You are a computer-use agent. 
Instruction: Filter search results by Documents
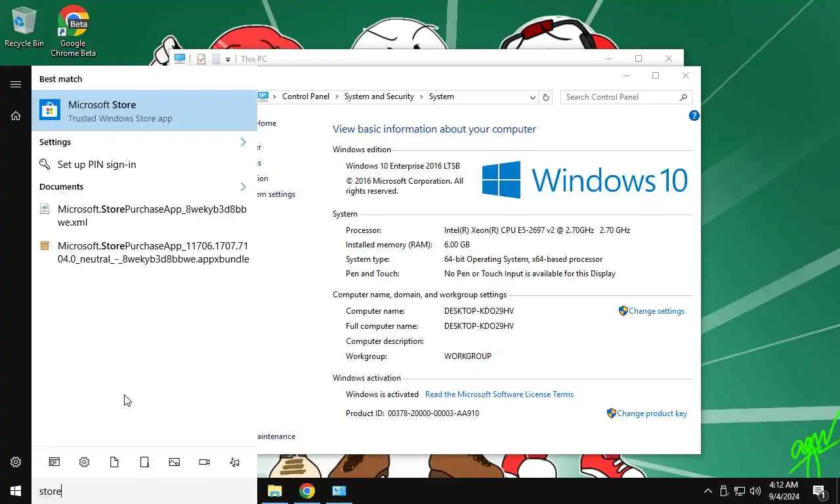click(114, 462)
